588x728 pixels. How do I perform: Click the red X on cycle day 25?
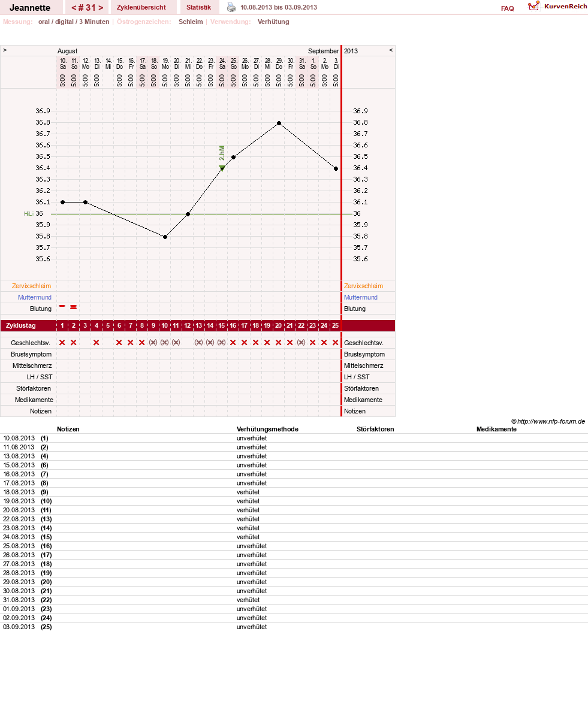(x=336, y=342)
